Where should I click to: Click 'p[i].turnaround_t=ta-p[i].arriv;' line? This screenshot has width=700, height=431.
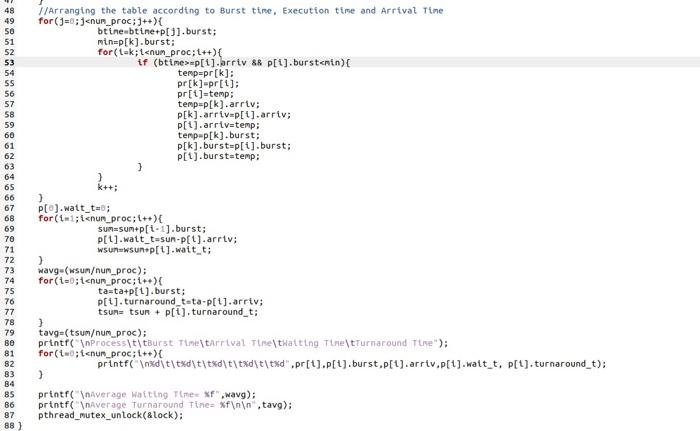pos(180,301)
